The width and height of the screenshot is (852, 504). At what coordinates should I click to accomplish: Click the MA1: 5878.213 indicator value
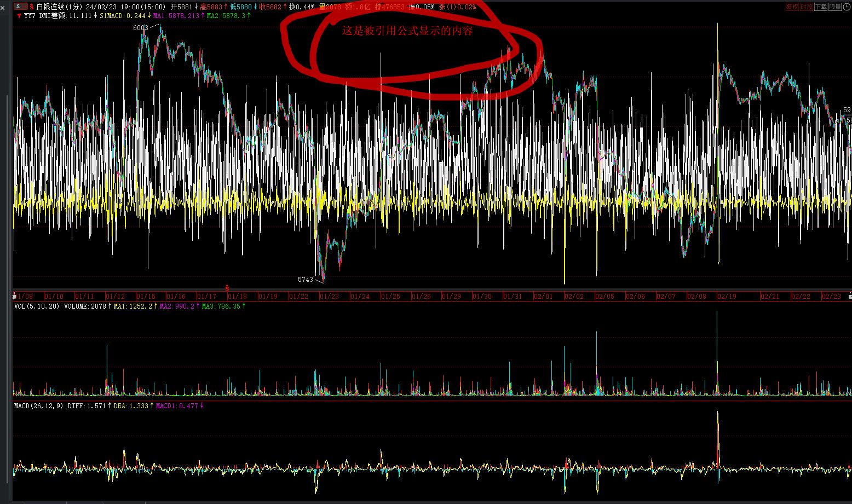pos(176,16)
